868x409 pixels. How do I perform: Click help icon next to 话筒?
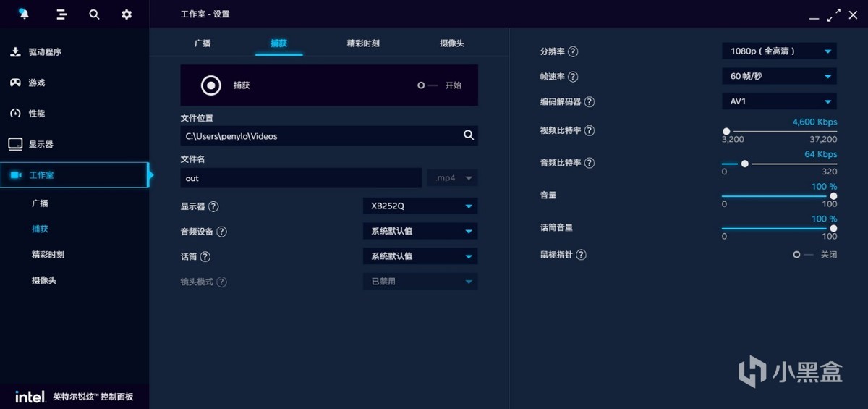205,256
